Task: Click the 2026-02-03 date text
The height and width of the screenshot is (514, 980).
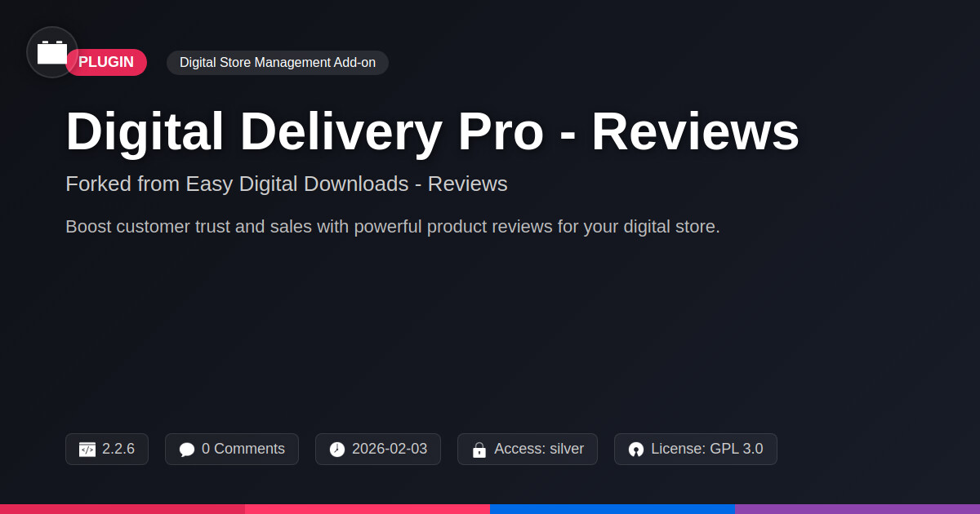Action: point(390,449)
